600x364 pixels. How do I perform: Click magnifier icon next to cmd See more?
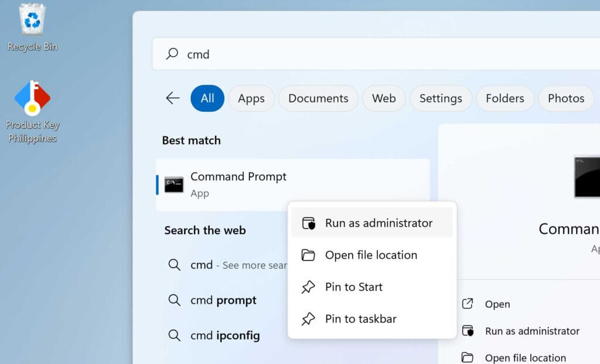coord(175,265)
